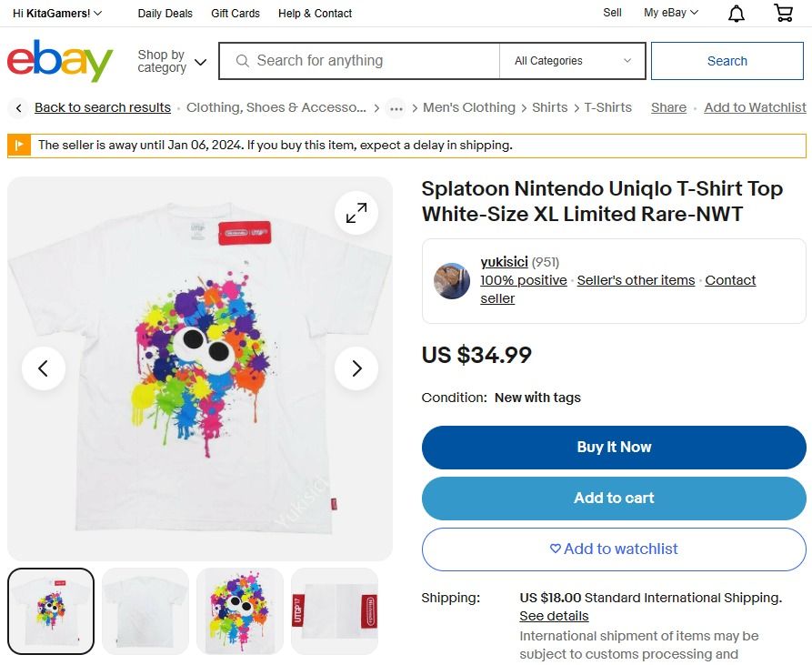Show the next product image
812x665 pixels.
(x=356, y=368)
